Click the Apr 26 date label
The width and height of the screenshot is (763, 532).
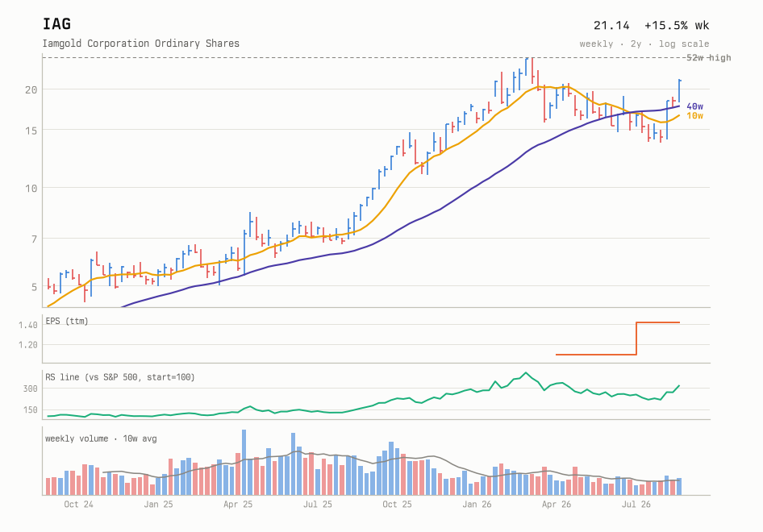pos(557,505)
